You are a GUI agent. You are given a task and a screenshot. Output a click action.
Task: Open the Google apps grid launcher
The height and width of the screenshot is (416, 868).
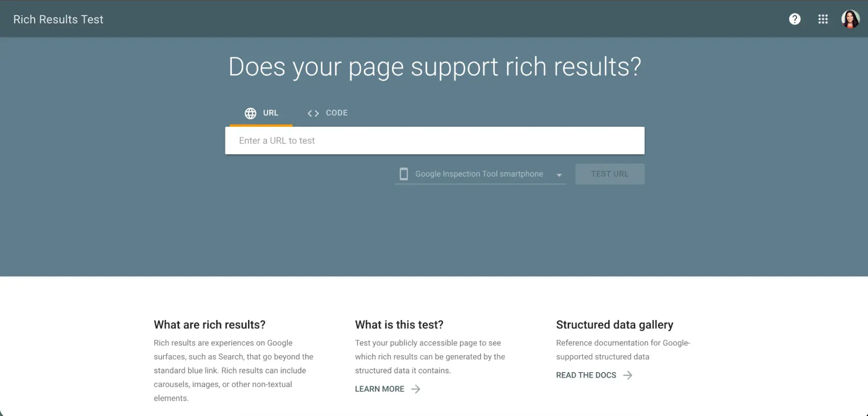(x=823, y=19)
